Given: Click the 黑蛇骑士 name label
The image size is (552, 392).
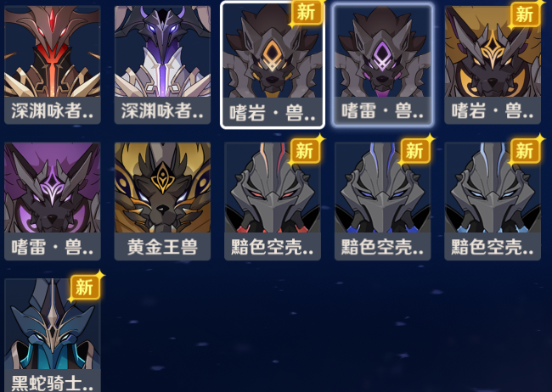Looking at the screenshot, I should pyautogui.click(x=53, y=381).
